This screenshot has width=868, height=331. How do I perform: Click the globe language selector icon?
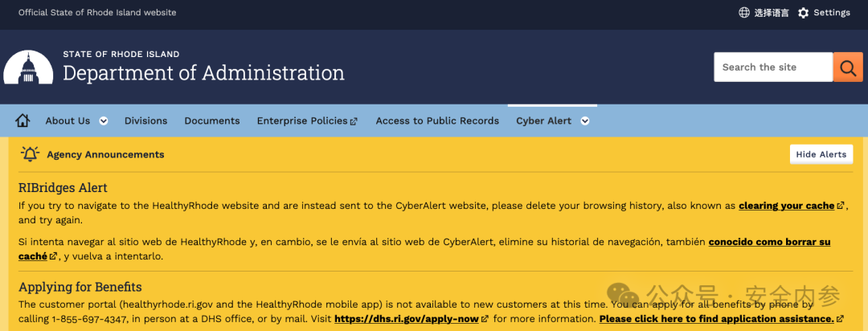(x=744, y=13)
